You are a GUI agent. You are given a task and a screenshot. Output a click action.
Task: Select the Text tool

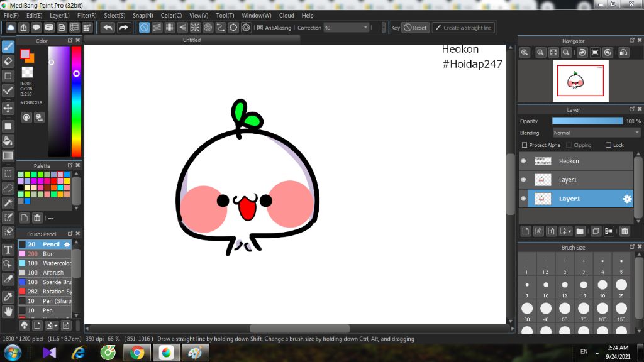coord(8,250)
